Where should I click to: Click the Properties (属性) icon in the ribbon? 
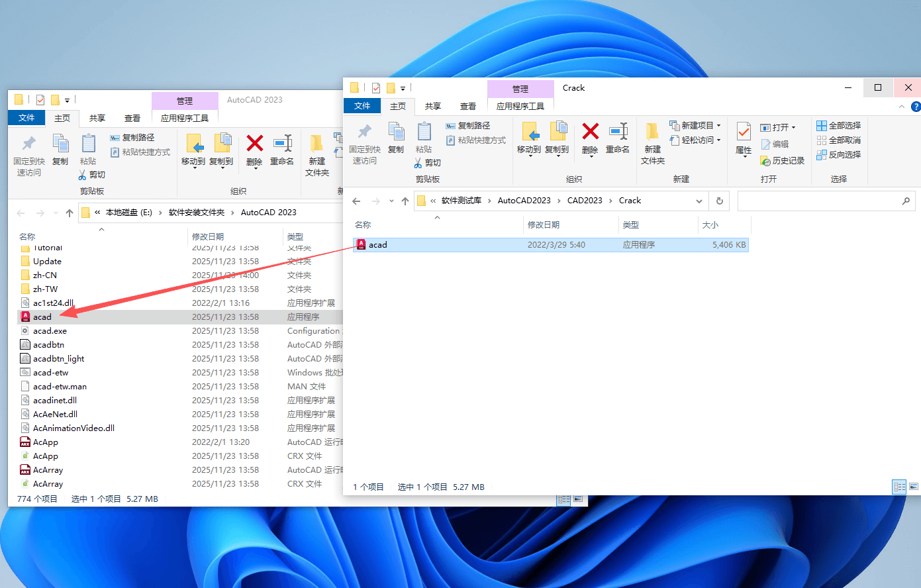point(743,141)
